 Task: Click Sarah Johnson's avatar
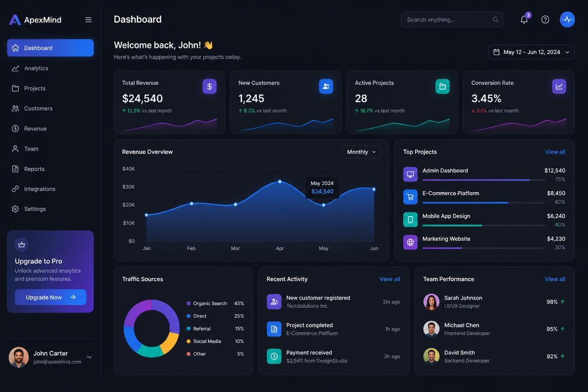[431, 302]
